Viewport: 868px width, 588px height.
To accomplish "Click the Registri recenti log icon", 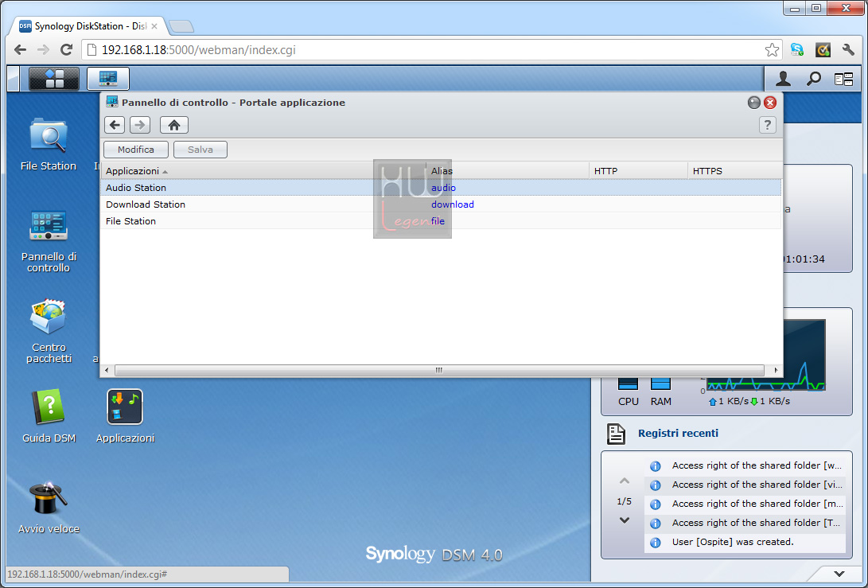I will (x=616, y=434).
